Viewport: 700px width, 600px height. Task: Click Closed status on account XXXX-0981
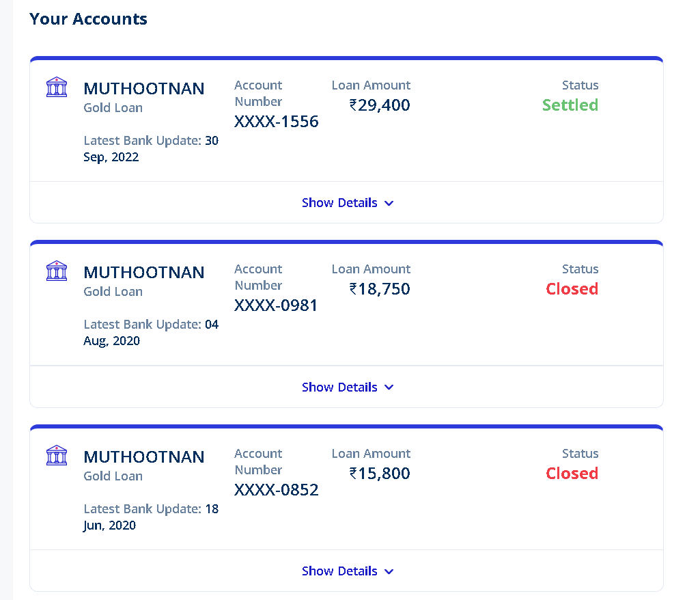tap(572, 289)
